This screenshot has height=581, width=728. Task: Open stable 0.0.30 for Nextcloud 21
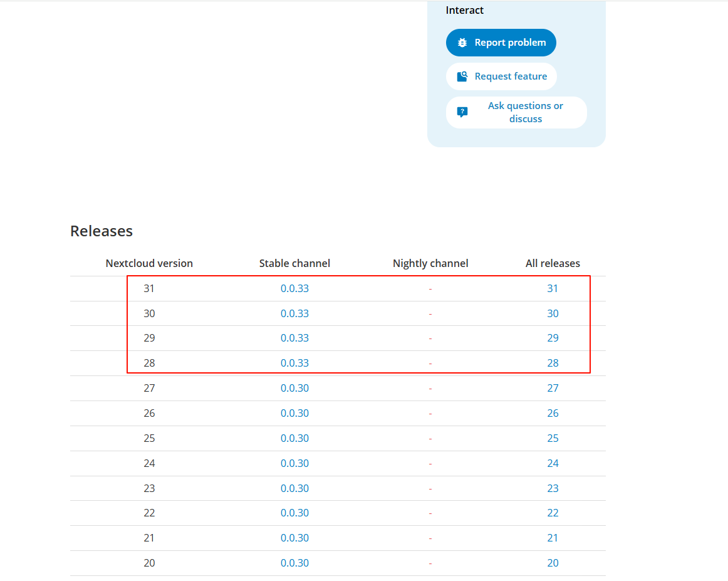click(294, 538)
